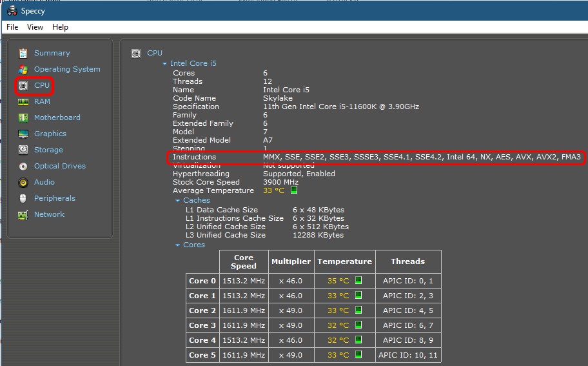Screen dimensions: 588x366
Task: Click the RAM module icon
Action: tap(23, 102)
